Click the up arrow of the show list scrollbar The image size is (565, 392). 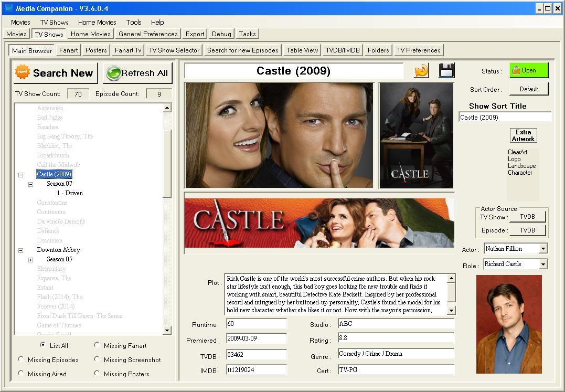167,108
